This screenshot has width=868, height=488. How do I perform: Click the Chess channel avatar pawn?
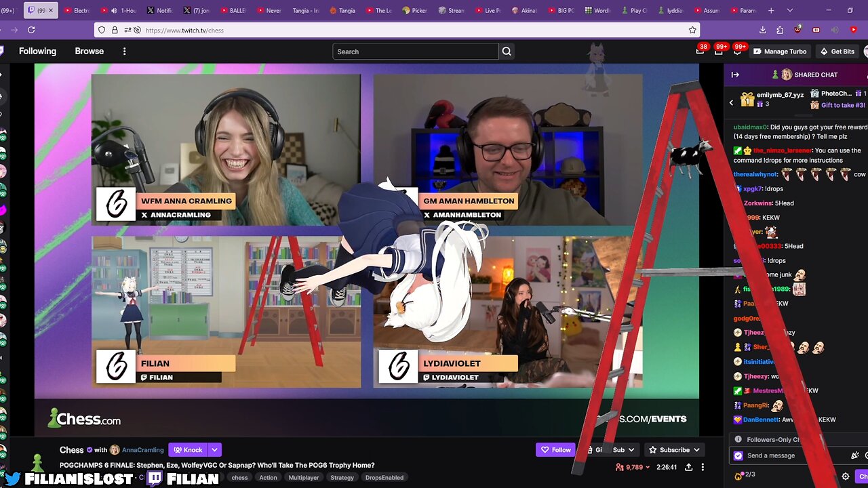38,462
